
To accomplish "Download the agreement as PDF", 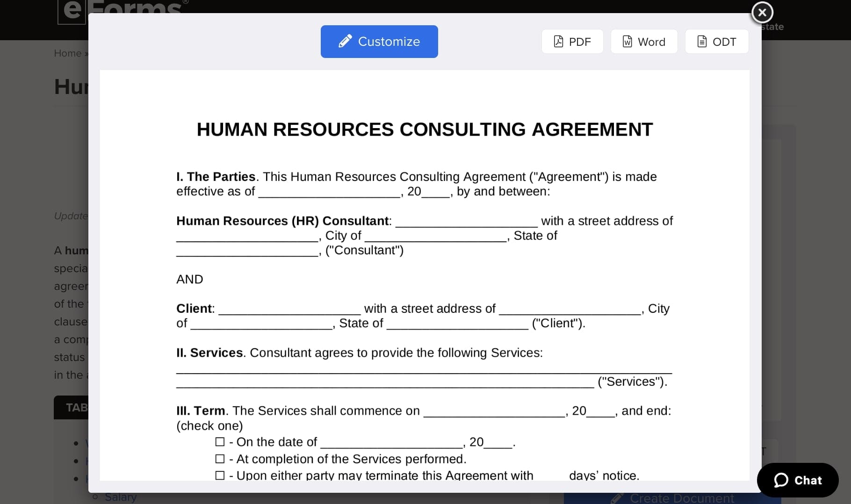I will tap(571, 42).
